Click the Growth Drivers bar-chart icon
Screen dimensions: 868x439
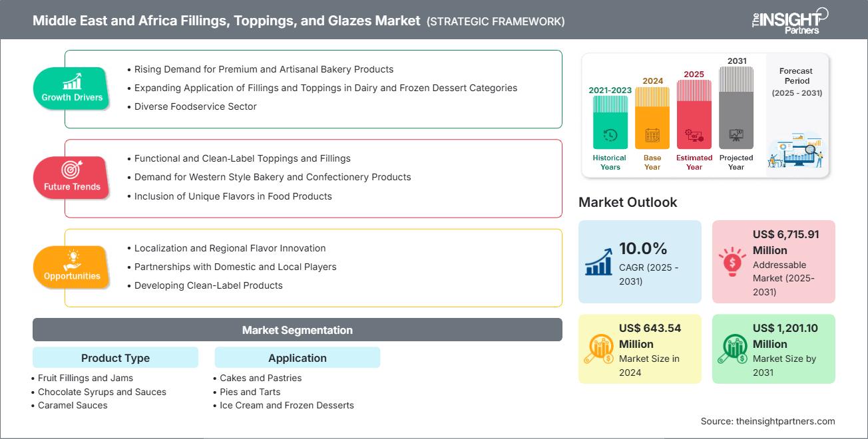(72, 82)
